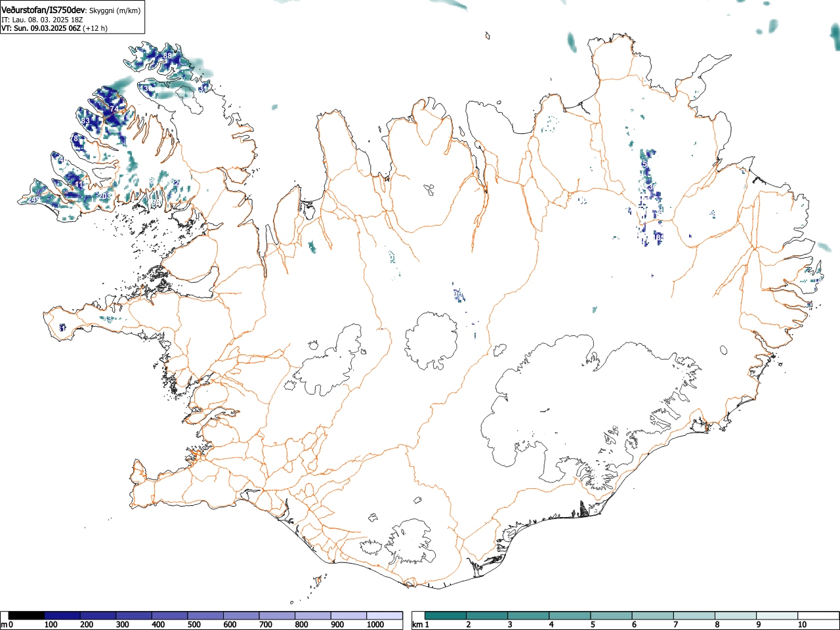This screenshot has width=840, height=630.
Task: Click the 900–1000 m legend color segment
Action: click(x=348, y=616)
